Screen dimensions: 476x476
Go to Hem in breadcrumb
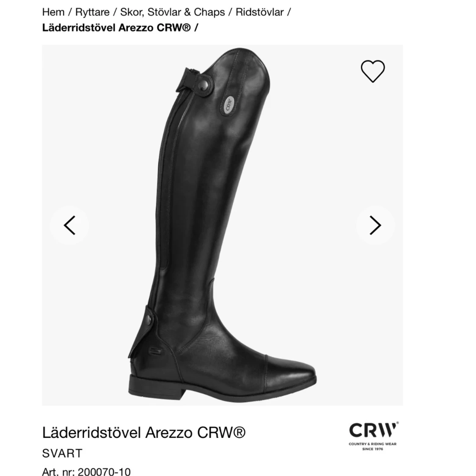tap(53, 12)
